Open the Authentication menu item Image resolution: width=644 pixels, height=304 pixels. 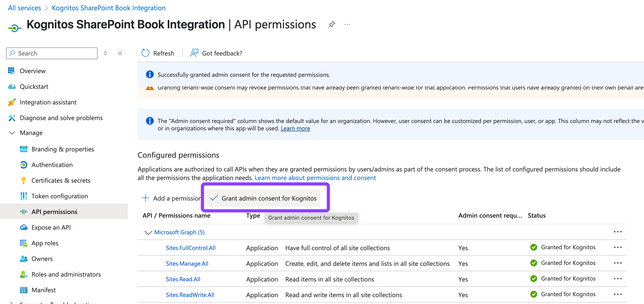[x=52, y=165]
